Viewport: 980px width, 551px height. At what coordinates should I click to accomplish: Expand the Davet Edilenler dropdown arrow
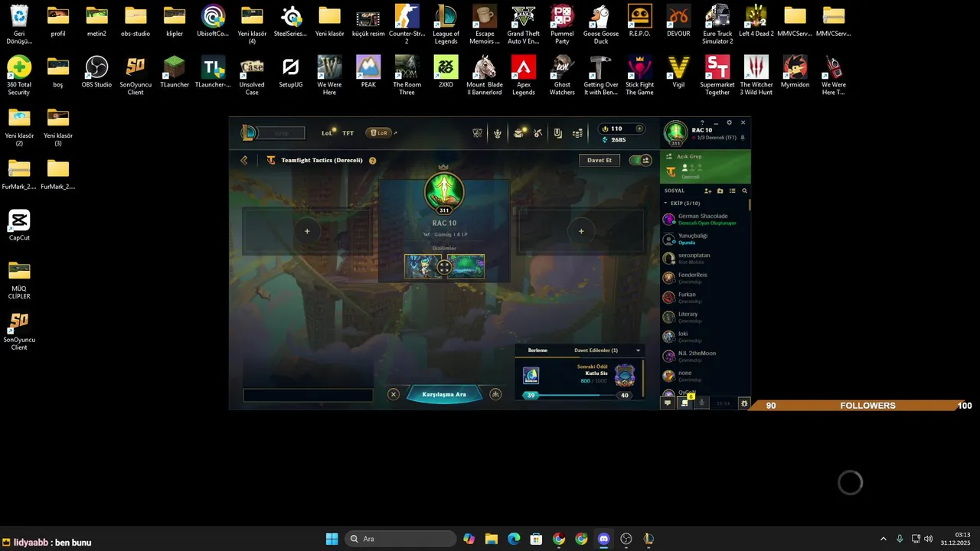click(x=638, y=350)
